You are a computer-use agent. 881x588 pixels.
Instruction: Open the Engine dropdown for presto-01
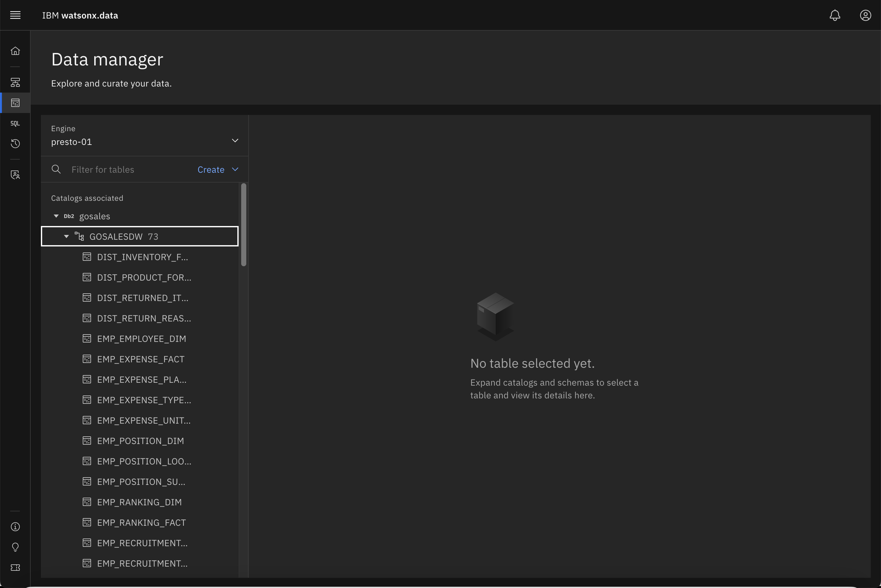[x=235, y=140]
